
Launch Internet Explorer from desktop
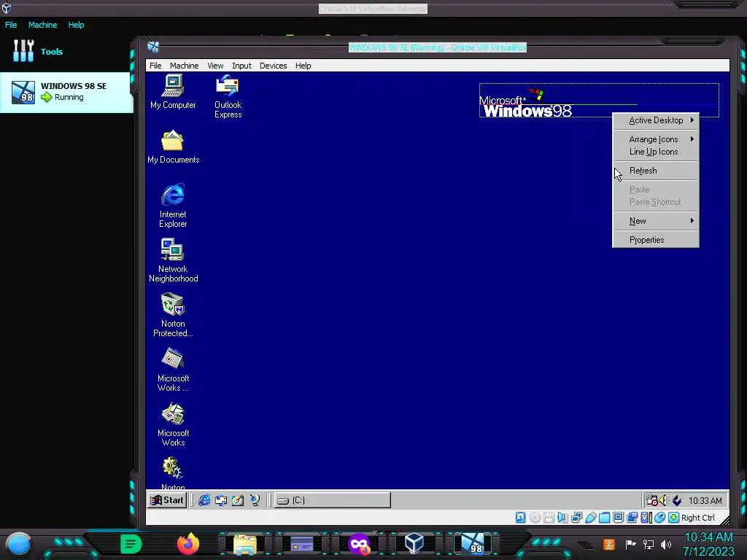(x=173, y=206)
